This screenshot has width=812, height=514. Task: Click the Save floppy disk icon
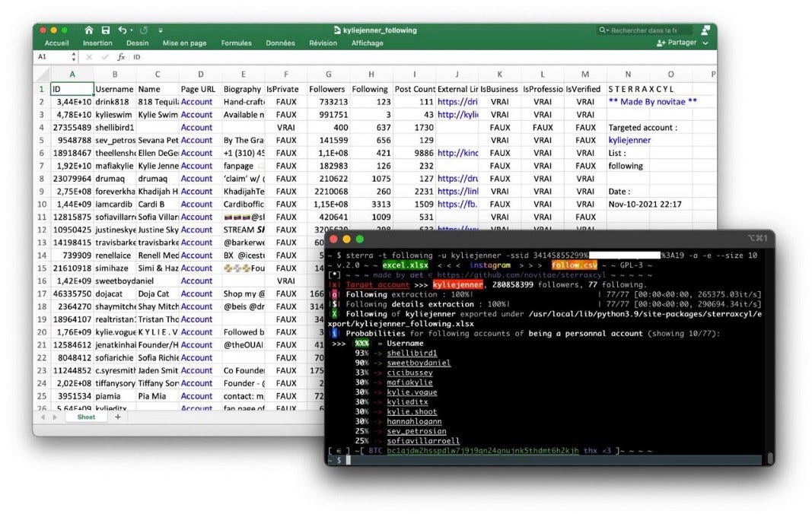pos(106,30)
